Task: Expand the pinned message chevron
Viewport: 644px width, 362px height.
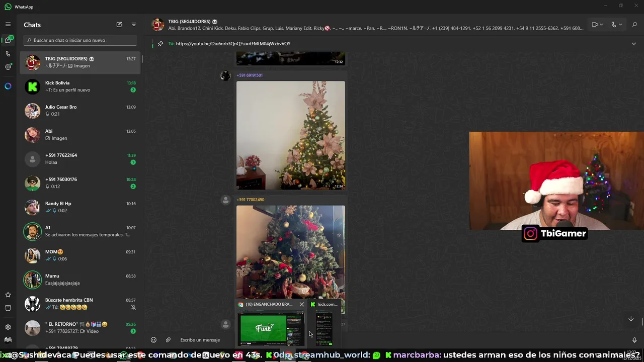Action: [634, 44]
